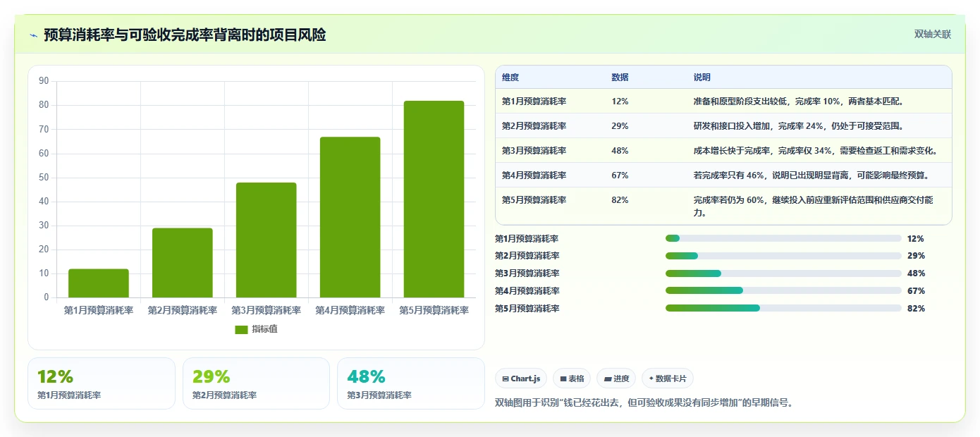
Task: Click the 48% progress bar for 第3月
Action: 783,273
